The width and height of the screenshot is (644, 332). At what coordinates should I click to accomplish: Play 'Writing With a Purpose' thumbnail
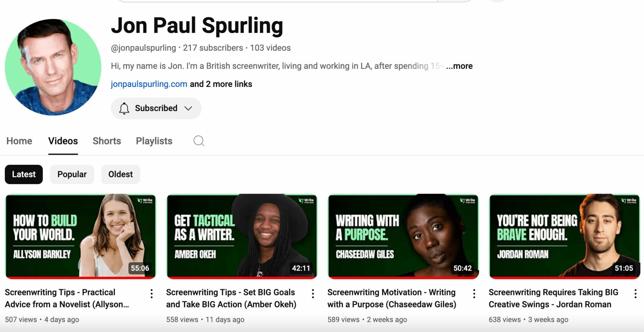[x=403, y=236]
